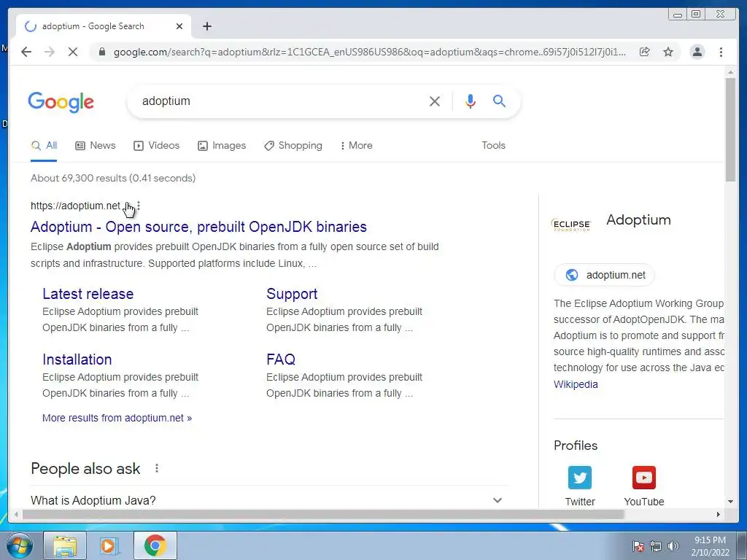The height and width of the screenshot is (560, 747).
Task: Switch to Images results
Action: tap(222, 146)
